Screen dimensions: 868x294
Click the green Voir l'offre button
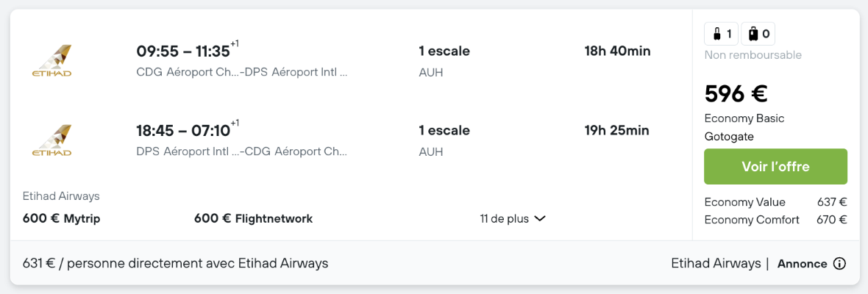[775, 166]
